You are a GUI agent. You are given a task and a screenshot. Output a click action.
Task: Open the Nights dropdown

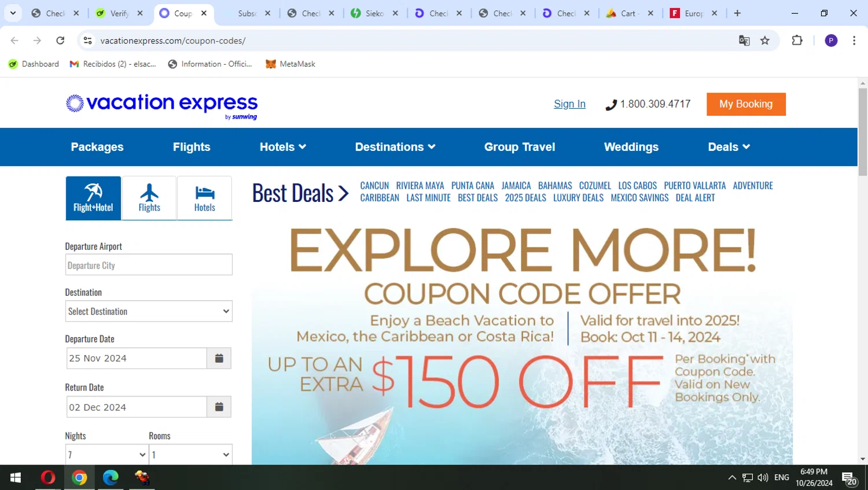pos(106,455)
